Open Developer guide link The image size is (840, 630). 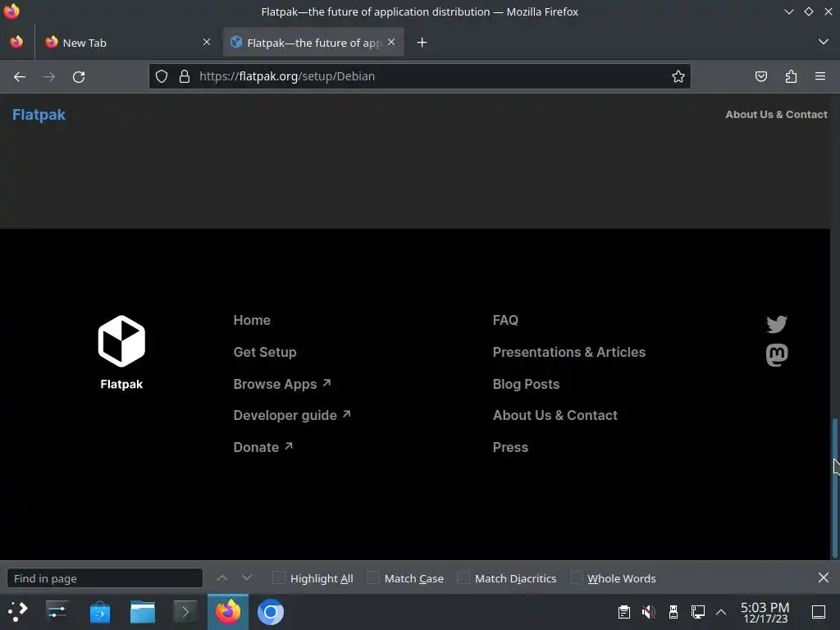point(292,415)
